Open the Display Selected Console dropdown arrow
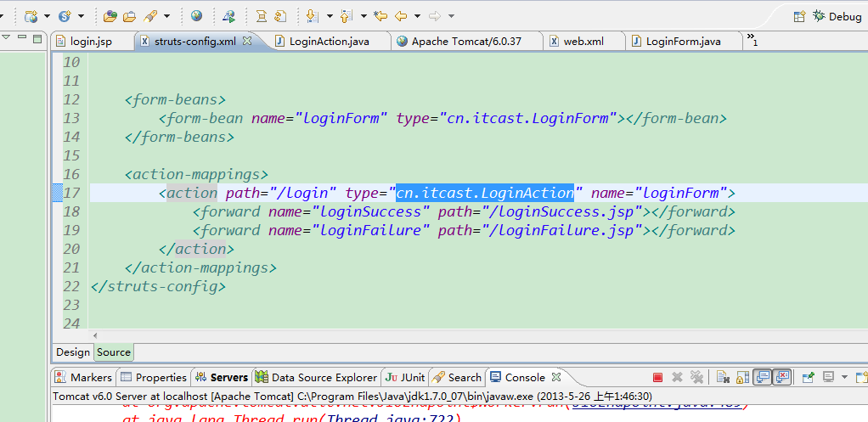 (x=843, y=377)
